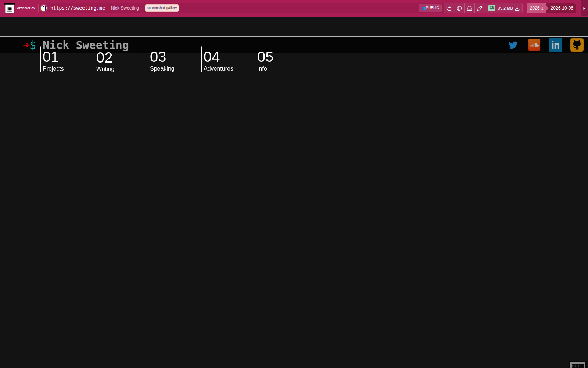The height and width of the screenshot is (368, 588).
Task: Open the screenshot-gallery tag
Action: point(162,8)
